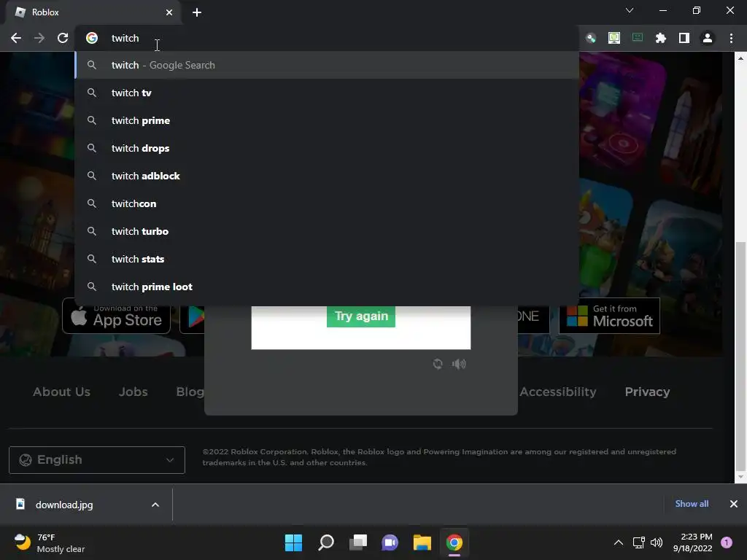Image resolution: width=747 pixels, height=560 pixels.
Task: Open the Get it from Microsoft badge
Action: click(609, 316)
